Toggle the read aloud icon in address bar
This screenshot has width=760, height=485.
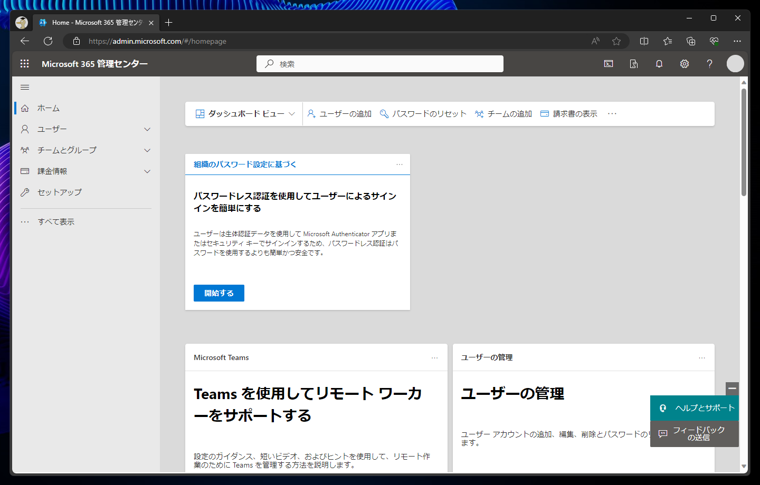tap(595, 41)
